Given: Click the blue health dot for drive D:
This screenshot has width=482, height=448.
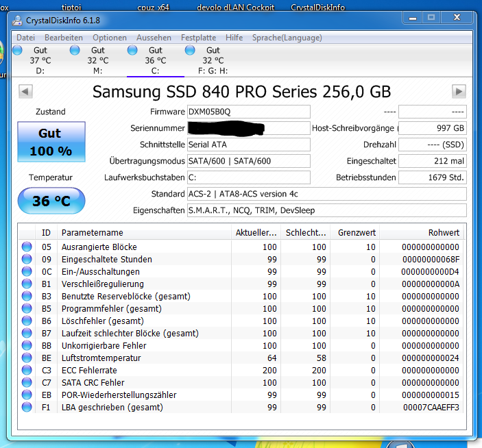Looking at the screenshot, I should (x=18, y=50).
